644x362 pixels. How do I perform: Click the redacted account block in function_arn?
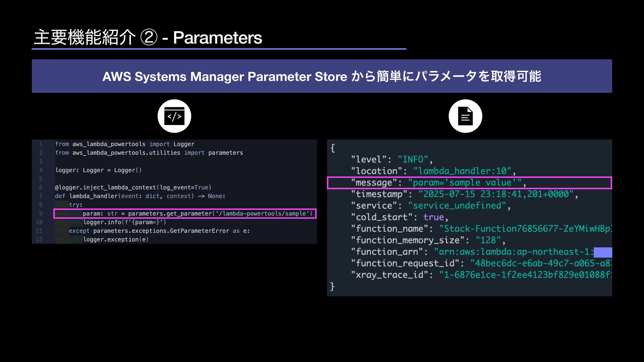[x=603, y=252]
